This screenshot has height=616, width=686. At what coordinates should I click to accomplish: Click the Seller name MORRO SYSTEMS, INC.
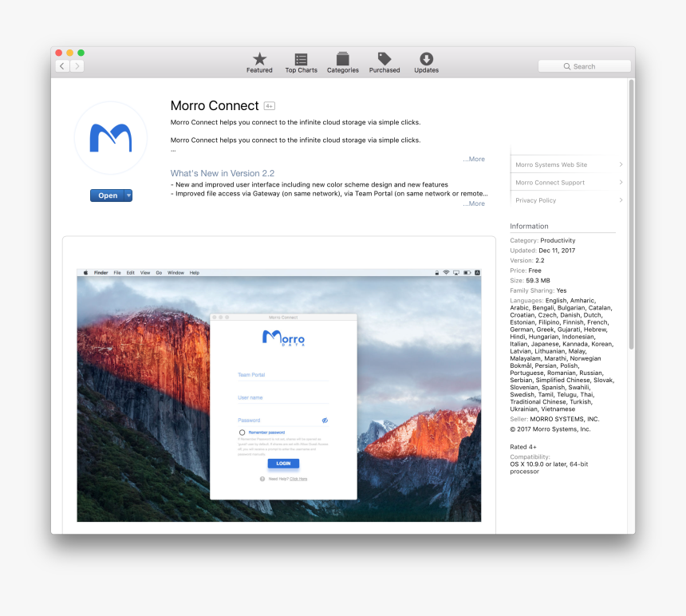[565, 419]
